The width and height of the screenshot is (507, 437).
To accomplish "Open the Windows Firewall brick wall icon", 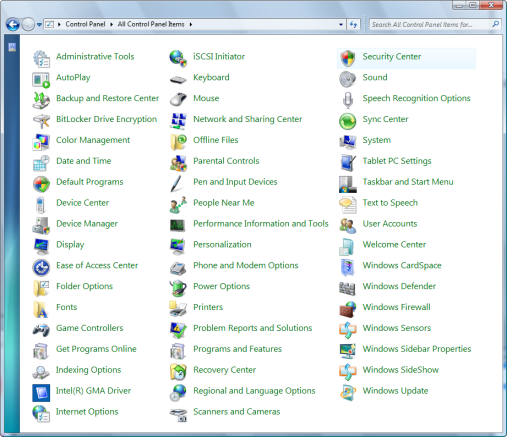I will (348, 308).
